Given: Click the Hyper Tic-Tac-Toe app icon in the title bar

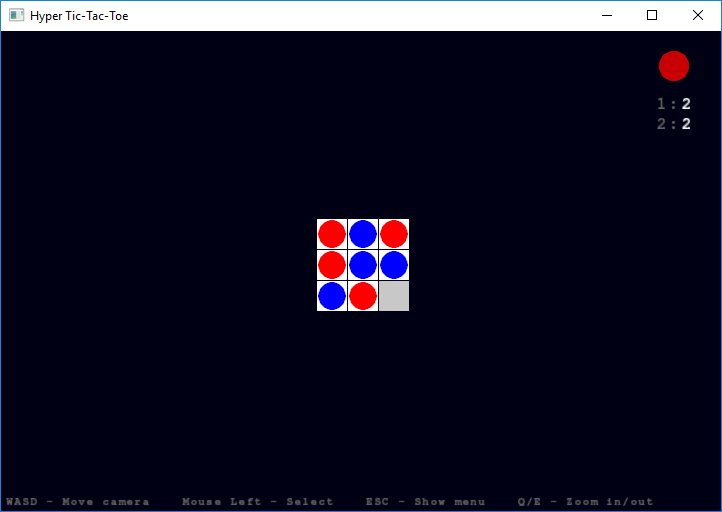Looking at the screenshot, I should pyautogui.click(x=17, y=15).
